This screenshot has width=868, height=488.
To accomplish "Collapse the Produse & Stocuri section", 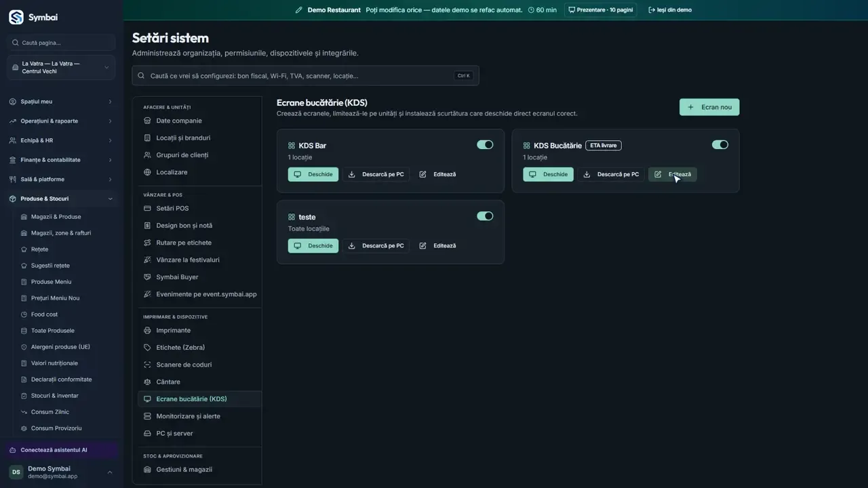I will [x=61, y=199].
